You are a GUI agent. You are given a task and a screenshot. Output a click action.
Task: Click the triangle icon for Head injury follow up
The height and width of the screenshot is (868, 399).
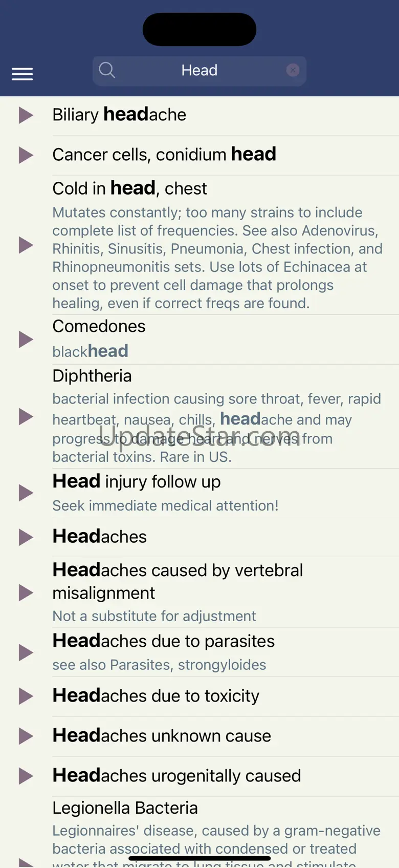26,493
